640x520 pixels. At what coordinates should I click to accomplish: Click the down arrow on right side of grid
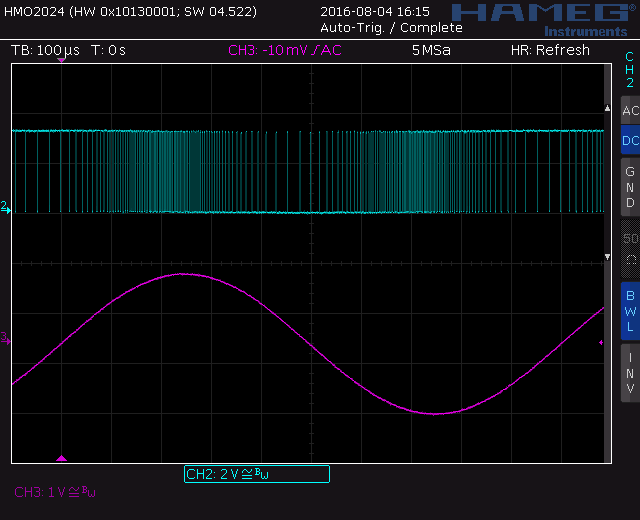(x=606, y=258)
